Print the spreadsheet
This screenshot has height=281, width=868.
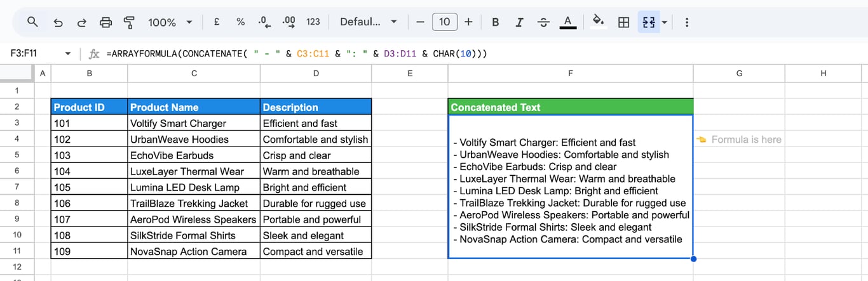coord(105,22)
